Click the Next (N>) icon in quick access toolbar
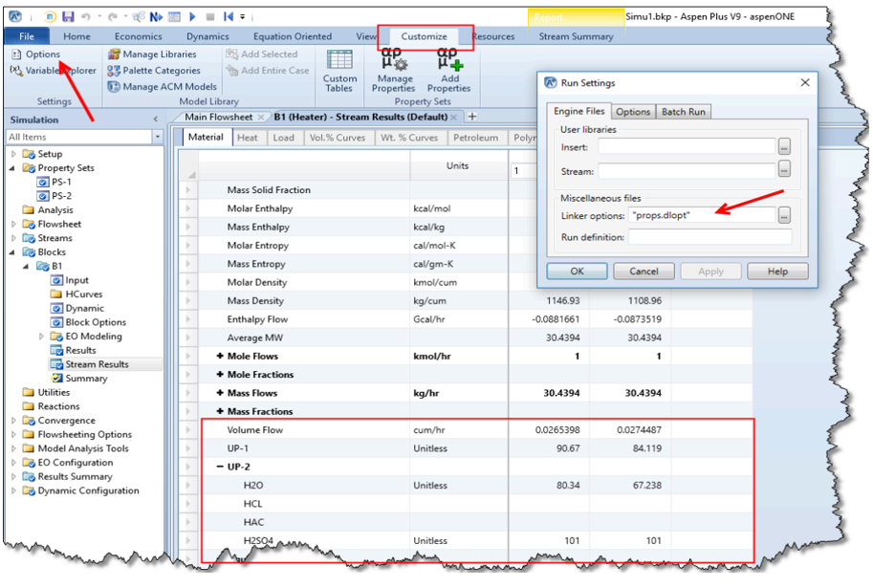The height and width of the screenshot is (588, 873). click(156, 16)
